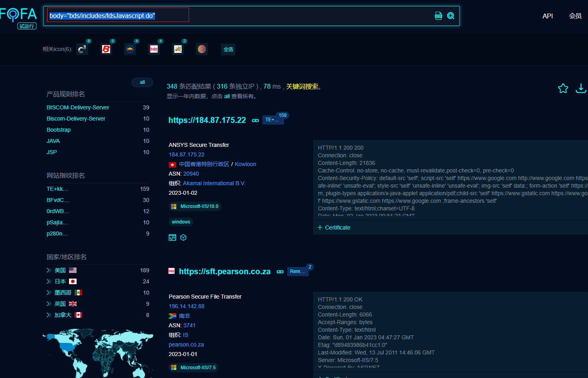Expand the 加拿大 country row
The image size is (588, 378).
(x=49, y=315)
